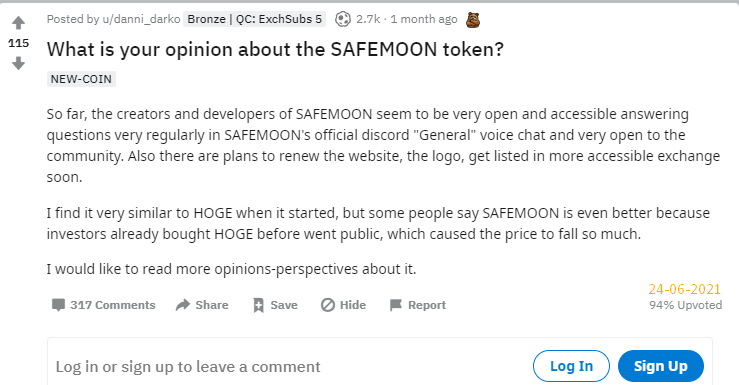Click the Bronze QC ExchSubs flair
The image size is (739, 385).
pos(255,19)
